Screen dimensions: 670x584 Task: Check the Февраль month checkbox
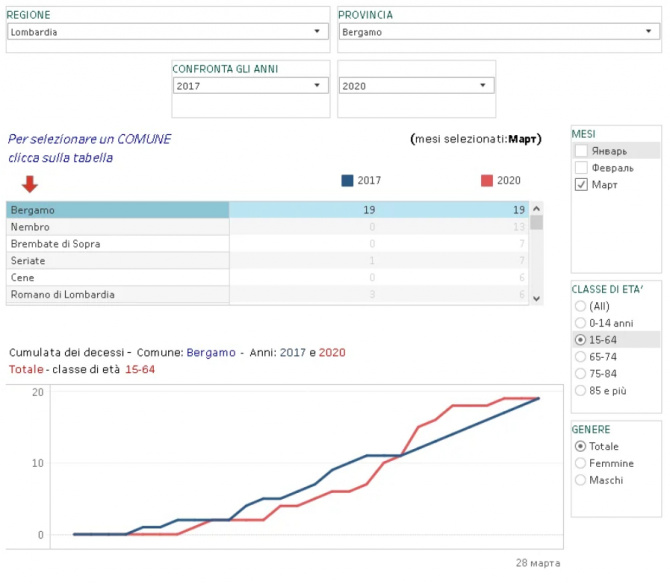pyautogui.click(x=581, y=168)
